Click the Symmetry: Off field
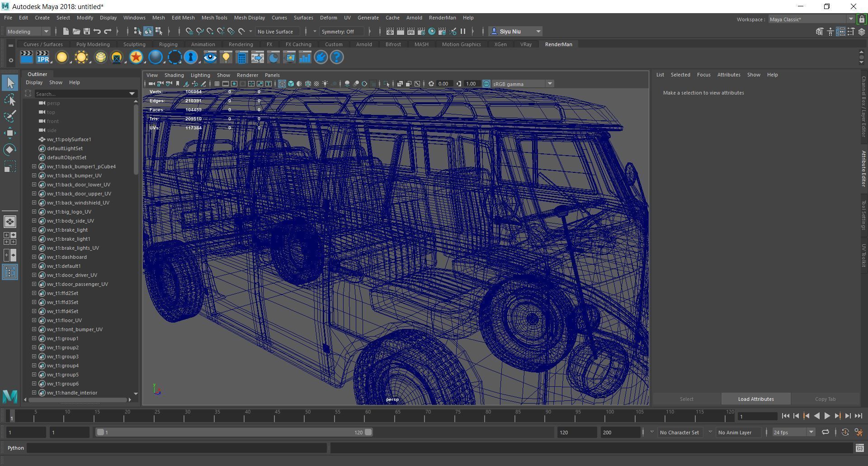The height and width of the screenshot is (466, 868). click(342, 31)
